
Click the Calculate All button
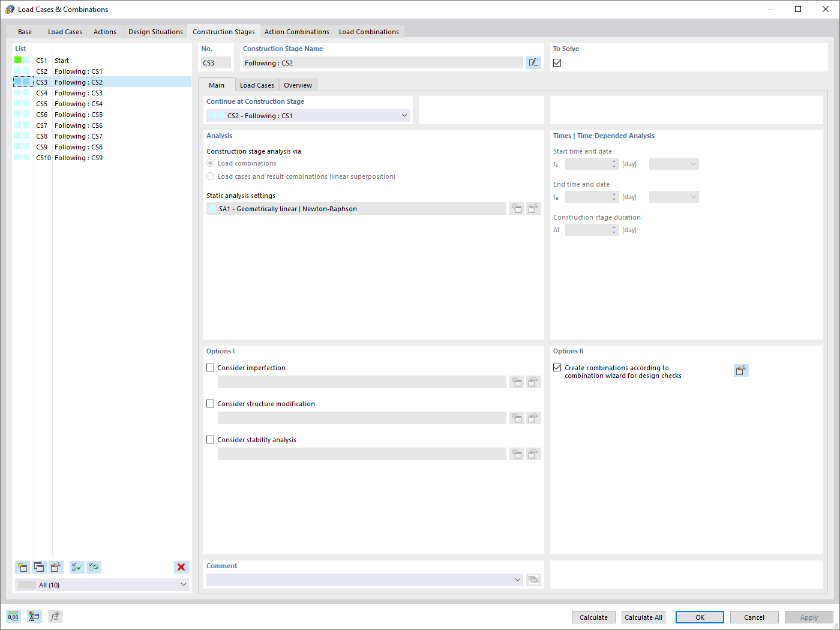coord(643,617)
